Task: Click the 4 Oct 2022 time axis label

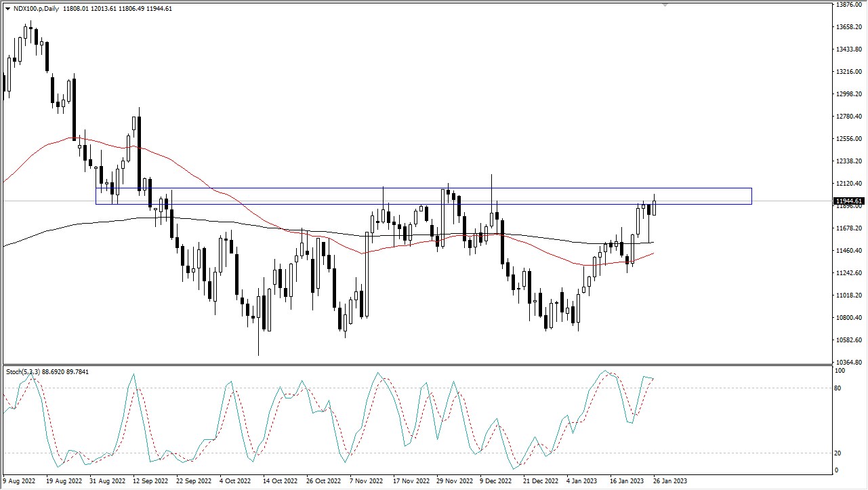Action: pyautogui.click(x=236, y=481)
